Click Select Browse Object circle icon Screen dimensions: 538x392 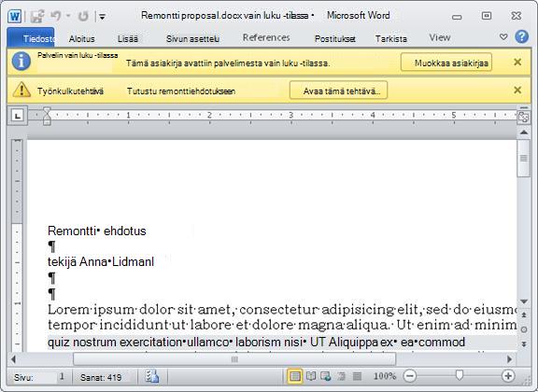point(524,329)
